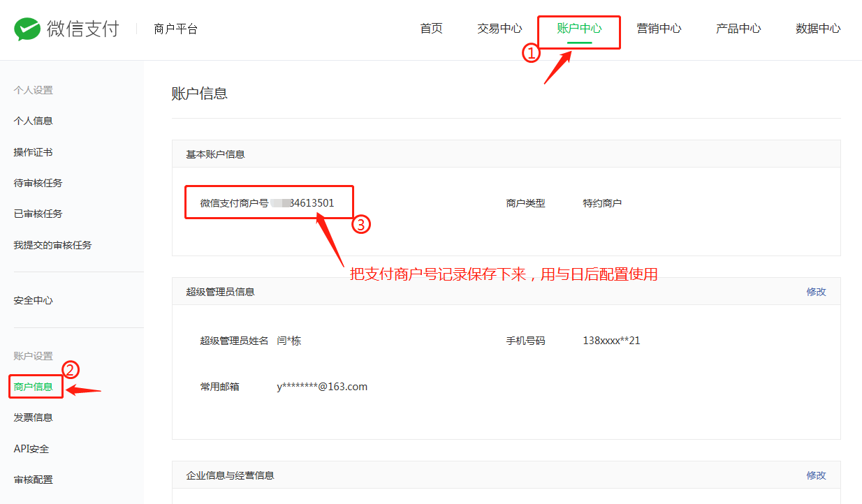The width and height of the screenshot is (862, 504).
Task: Click the 特约商户 merchant type value
Action: [602, 203]
